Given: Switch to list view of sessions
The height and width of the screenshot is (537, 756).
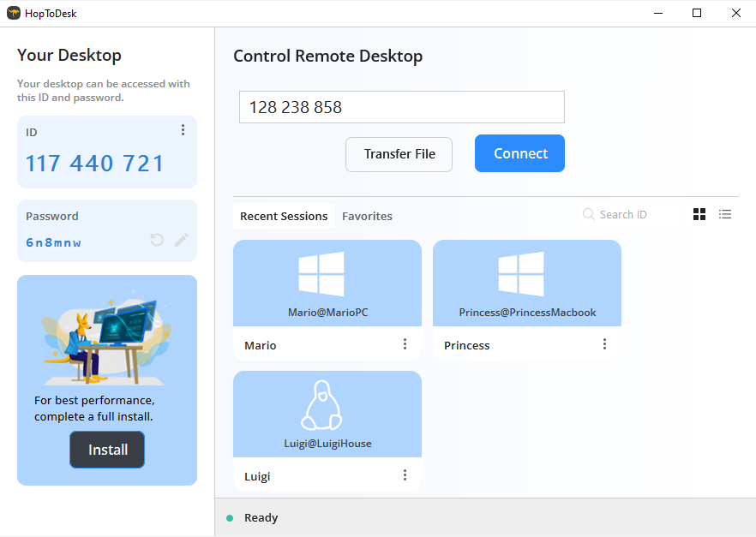Looking at the screenshot, I should tap(725, 214).
